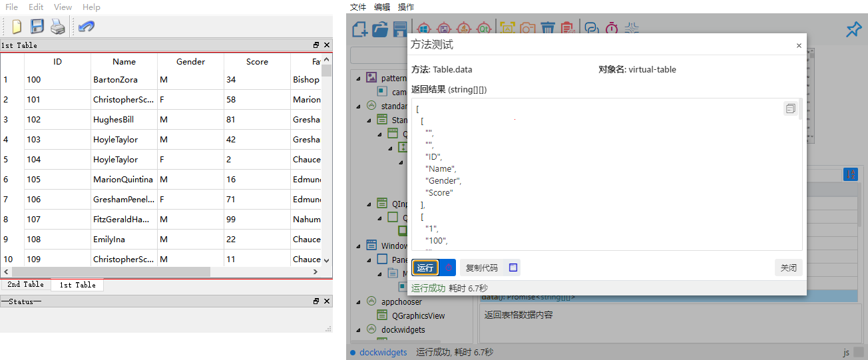This screenshot has width=868, height=360.
Task: Click the pin icon at top right
Action: coord(853,29)
